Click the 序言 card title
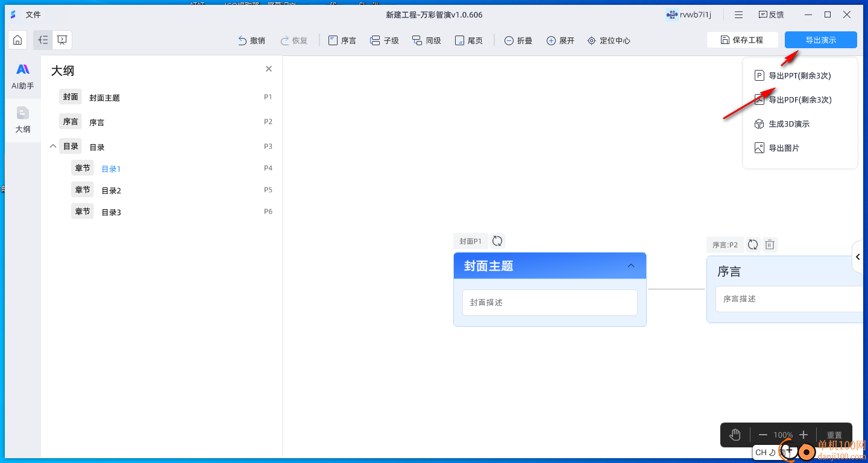Image resolution: width=868 pixels, height=463 pixels. [729, 272]
